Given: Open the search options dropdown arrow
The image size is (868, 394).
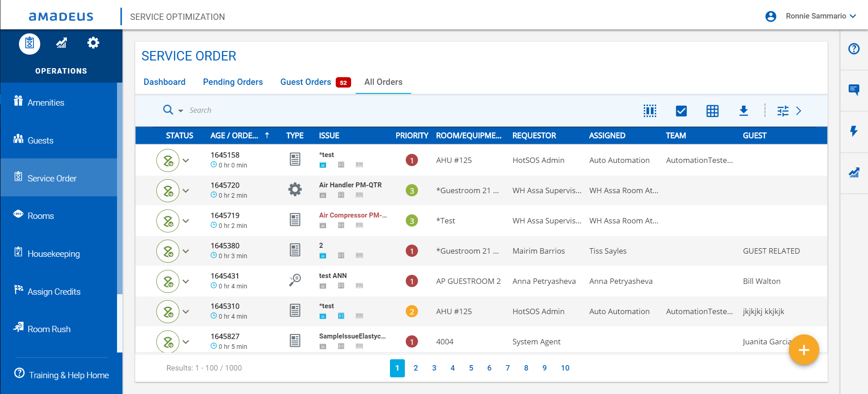Looking at the screenshot, I should tap(181, 111).
